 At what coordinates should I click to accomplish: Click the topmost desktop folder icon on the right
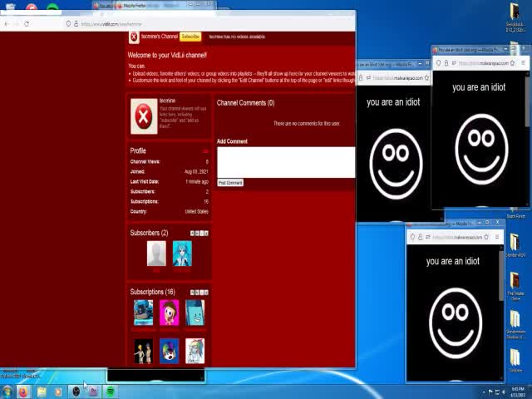(515, 12)
